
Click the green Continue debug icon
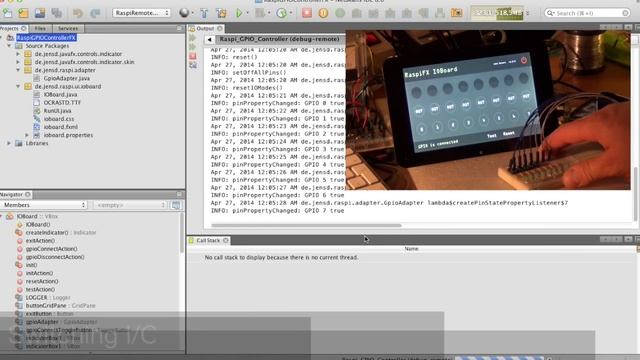340,13
